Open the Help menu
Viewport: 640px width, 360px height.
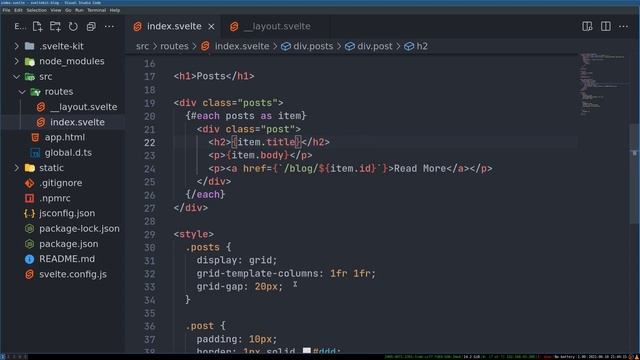pos(115,10)
